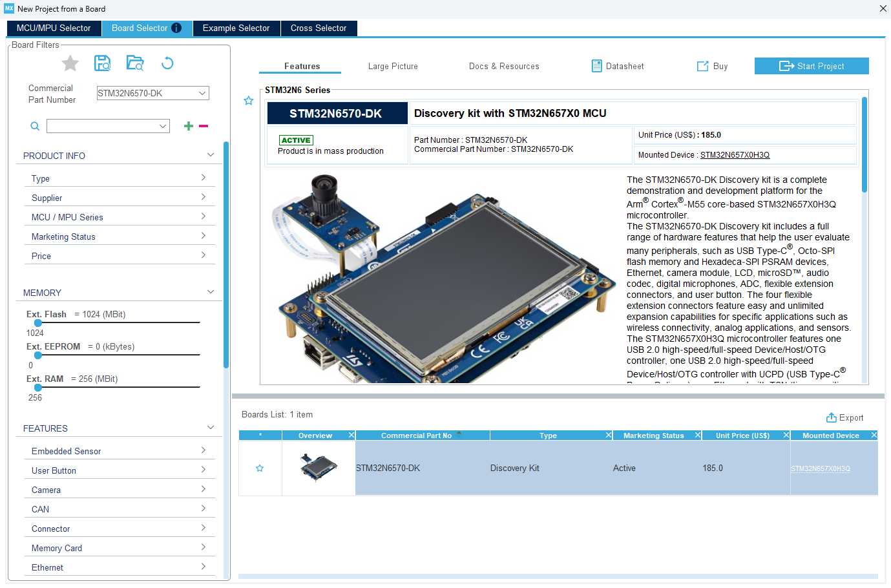
Task: Collapse the FEATURES section
Action: coord(211,428)
